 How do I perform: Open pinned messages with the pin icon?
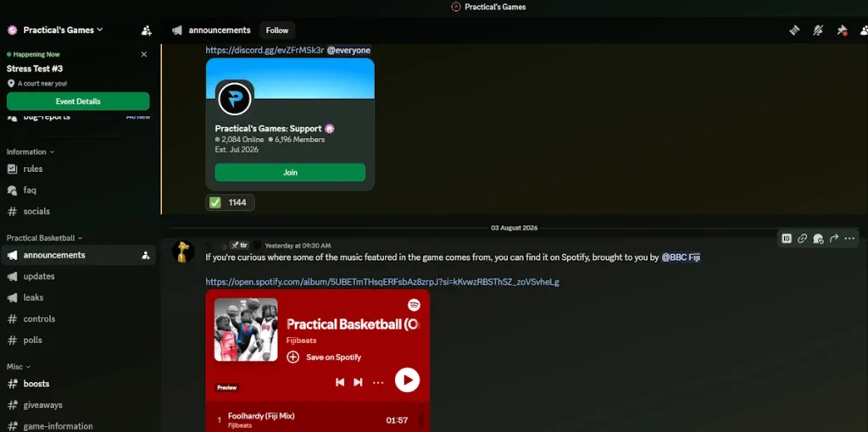coord(842,30)
